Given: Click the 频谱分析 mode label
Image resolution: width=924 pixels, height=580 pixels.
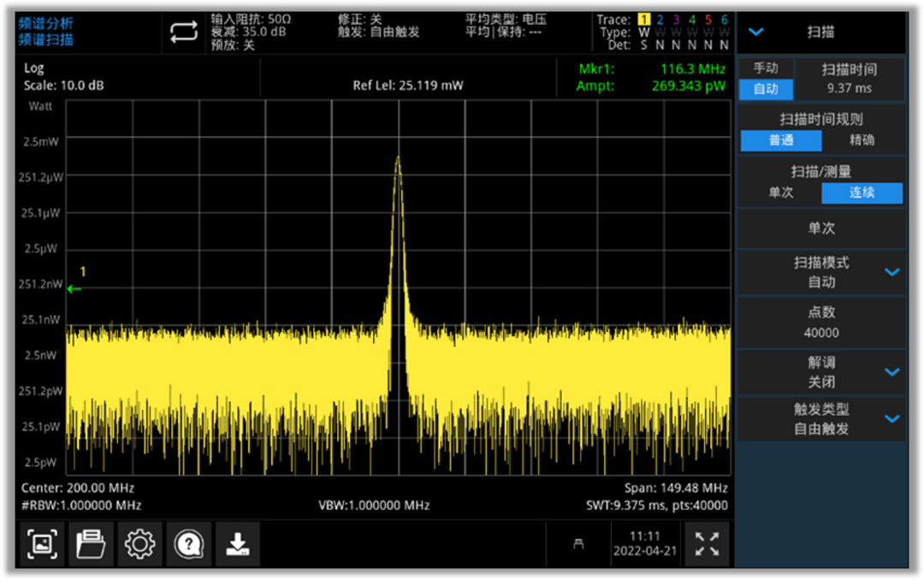Looking at the screenshot, I should pyautogui.click(x=46, y=23).
